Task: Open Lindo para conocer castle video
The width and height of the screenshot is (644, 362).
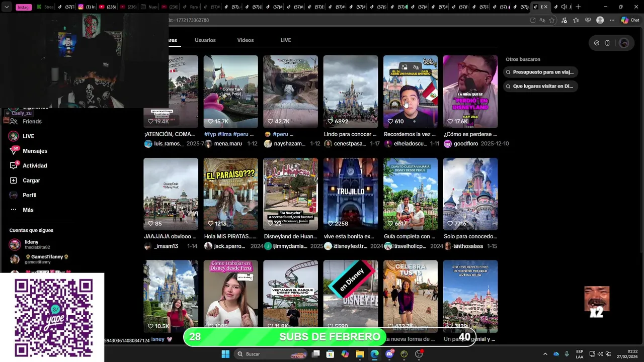Action: tap(351, 92)
